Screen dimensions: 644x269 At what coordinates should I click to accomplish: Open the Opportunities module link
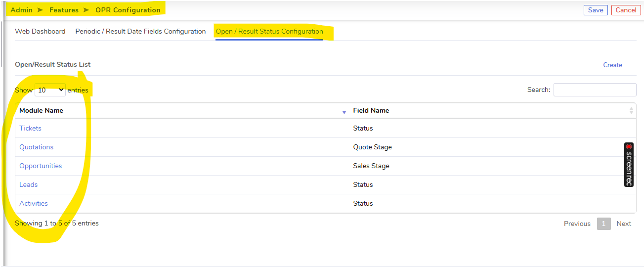click(x=41, y=166)
